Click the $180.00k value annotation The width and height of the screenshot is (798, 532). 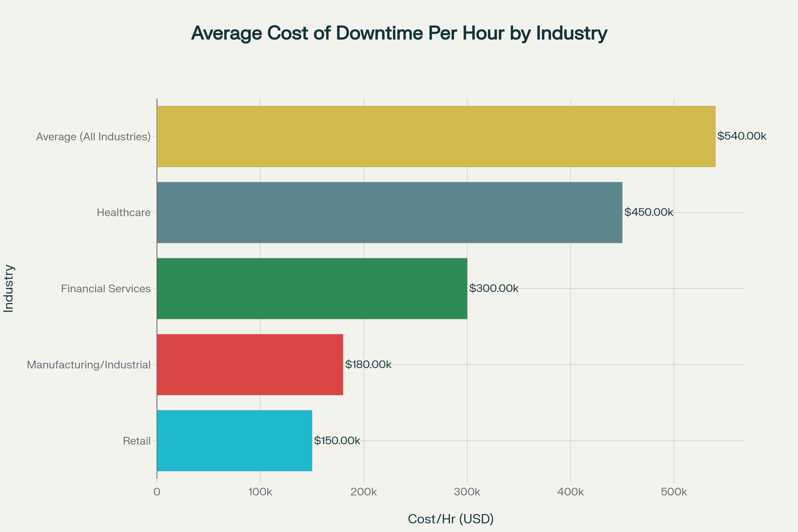368,365
